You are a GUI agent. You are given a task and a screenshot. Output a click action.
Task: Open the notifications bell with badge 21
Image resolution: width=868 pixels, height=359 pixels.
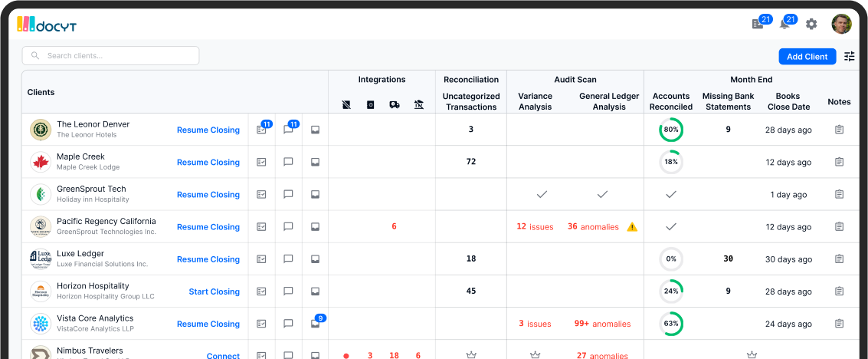click(x=784, y=24)
